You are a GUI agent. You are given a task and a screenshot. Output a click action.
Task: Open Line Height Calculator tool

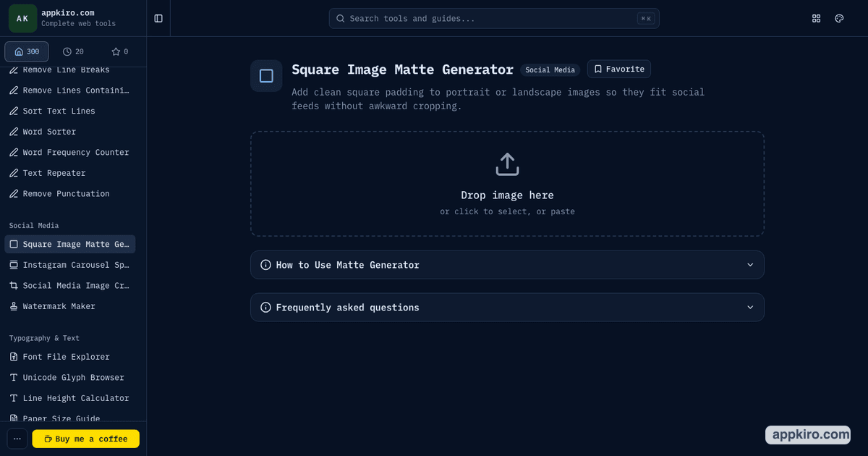tap(70, 398)
